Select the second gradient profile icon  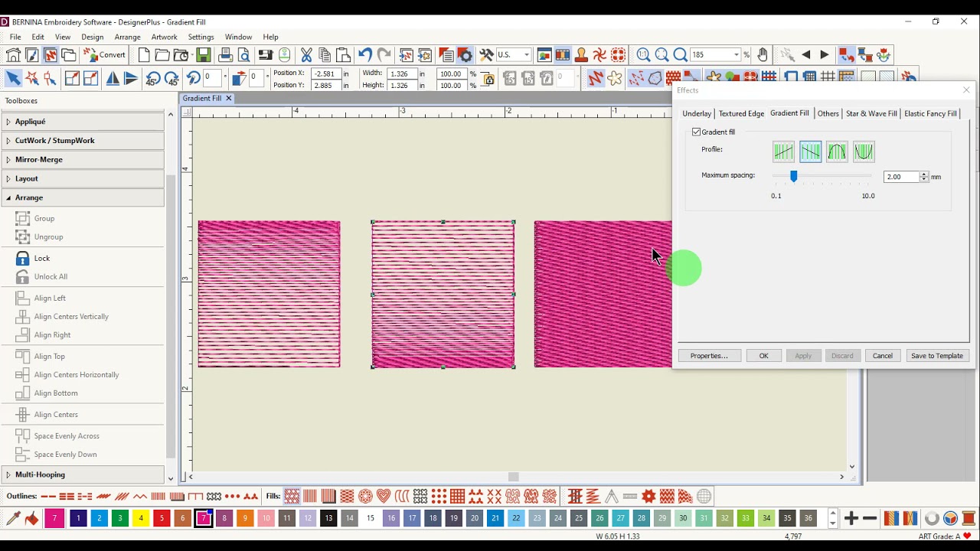[x=810, y=152]
